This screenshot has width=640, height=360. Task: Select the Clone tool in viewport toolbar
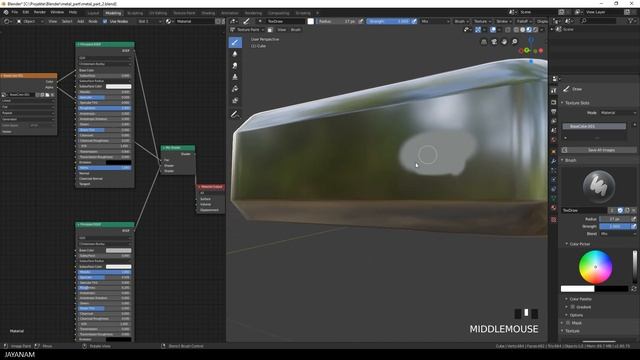pyautogui.click(x=235, y=77)
